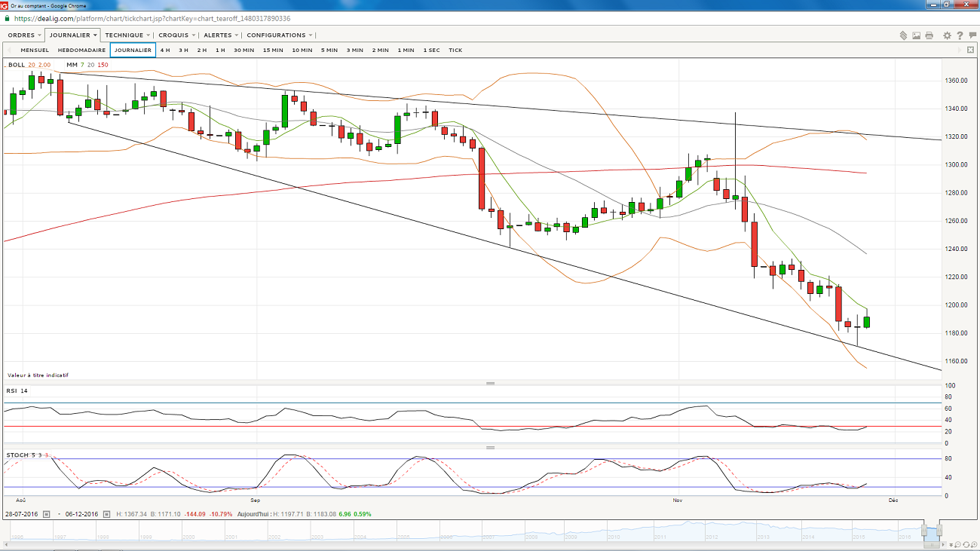The height and width of the screenshot is (551, 980).
Task: Open the ALERTES menu
Action: point(220,35)
